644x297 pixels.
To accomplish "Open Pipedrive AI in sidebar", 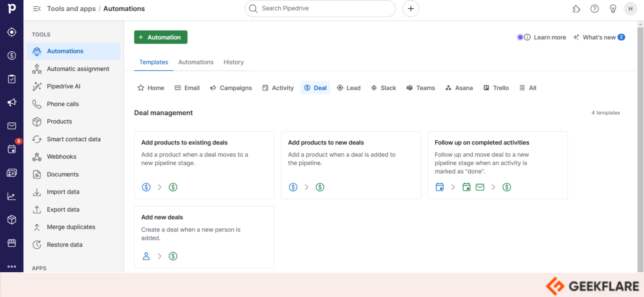I will pos(74,86).
